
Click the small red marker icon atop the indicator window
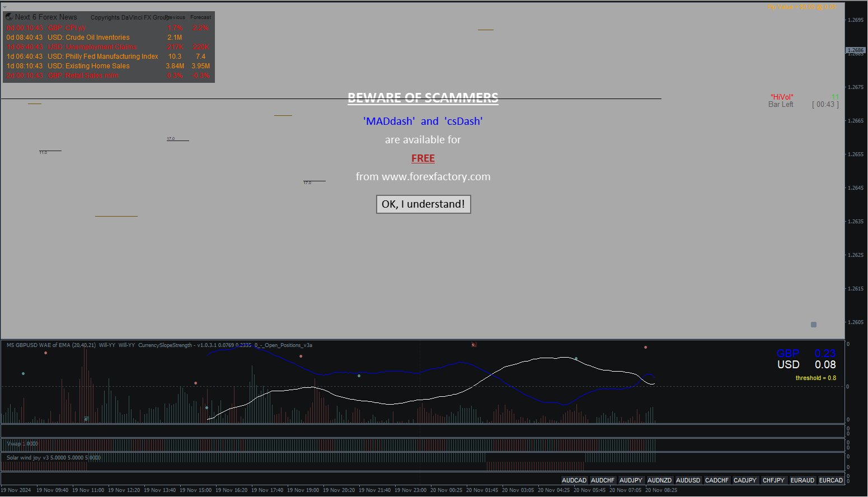click(x=473, y=344)
